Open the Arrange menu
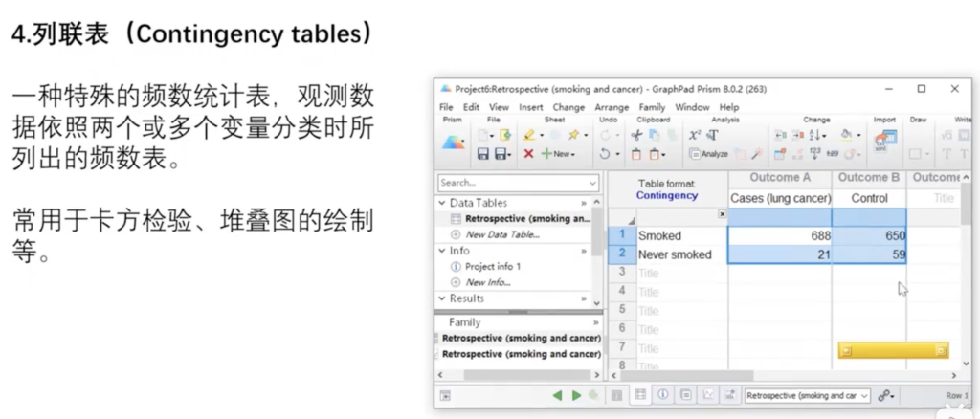This screenshot has width=980, height=419. pos(612,107)
